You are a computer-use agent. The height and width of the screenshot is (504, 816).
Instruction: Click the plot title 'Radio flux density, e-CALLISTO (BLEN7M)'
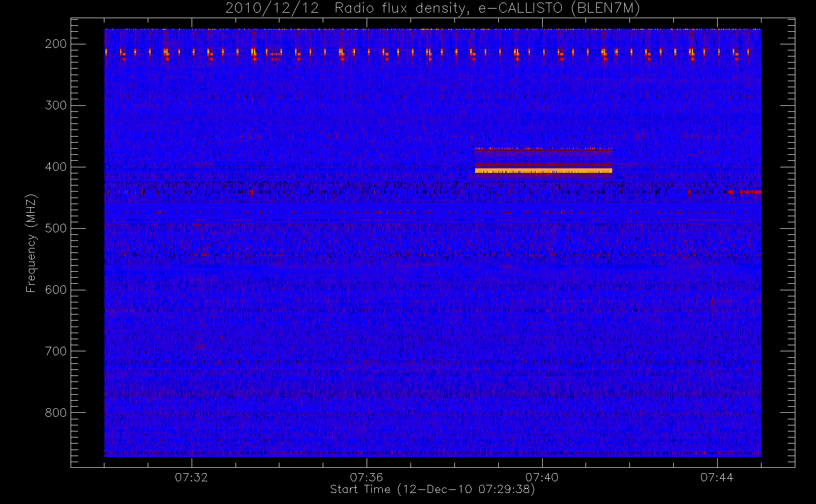point(487,9)
